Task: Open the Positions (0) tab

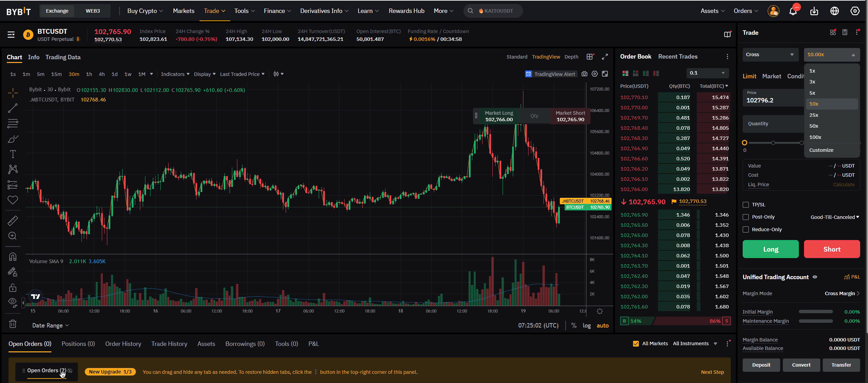Action: pyautogui.click(x=78, y=344)
